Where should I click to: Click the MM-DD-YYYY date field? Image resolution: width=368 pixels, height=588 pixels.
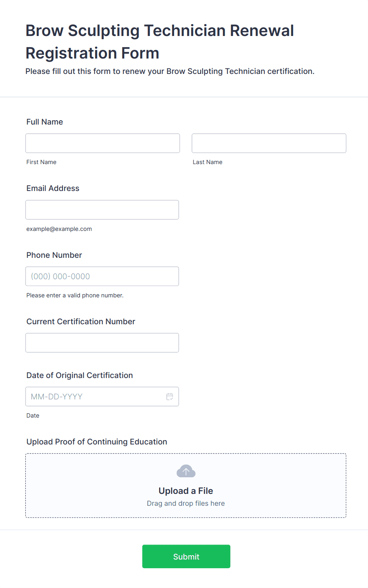coord(95,397)
